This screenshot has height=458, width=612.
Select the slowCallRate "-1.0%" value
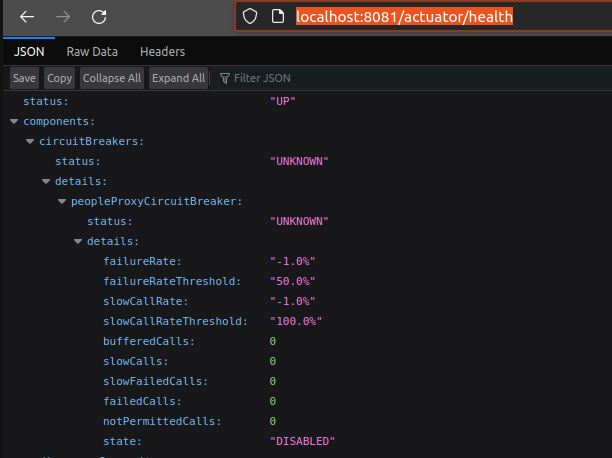coord(292,301)
